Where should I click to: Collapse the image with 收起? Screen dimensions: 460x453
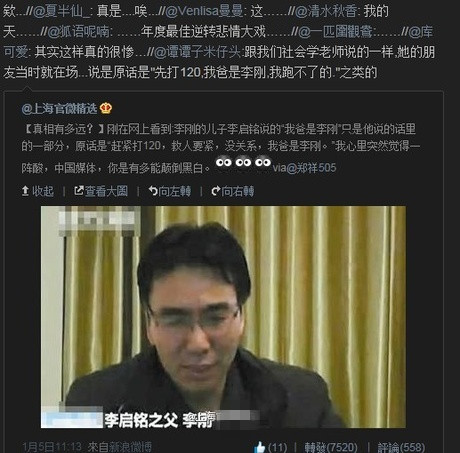click(x=38, y=191)
